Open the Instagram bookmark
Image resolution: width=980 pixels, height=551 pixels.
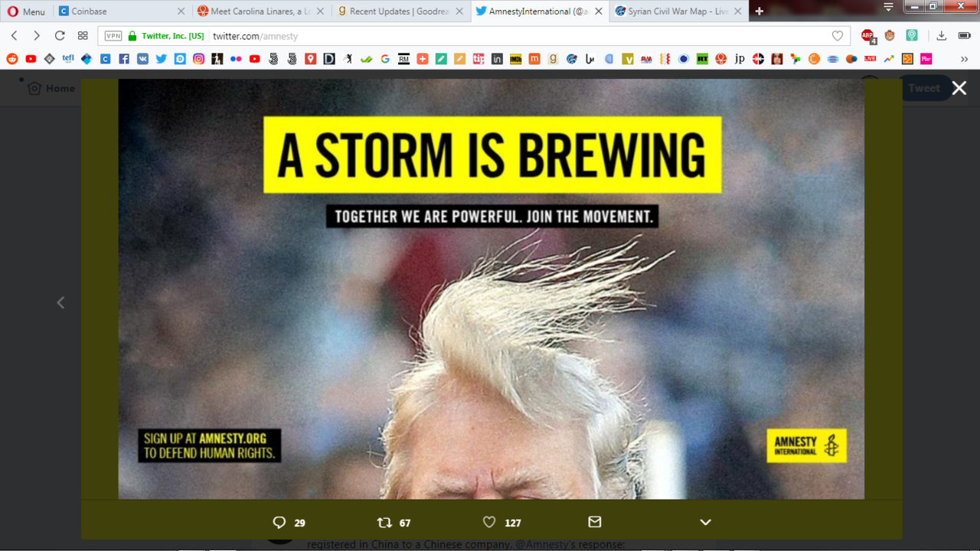(198, 59)
